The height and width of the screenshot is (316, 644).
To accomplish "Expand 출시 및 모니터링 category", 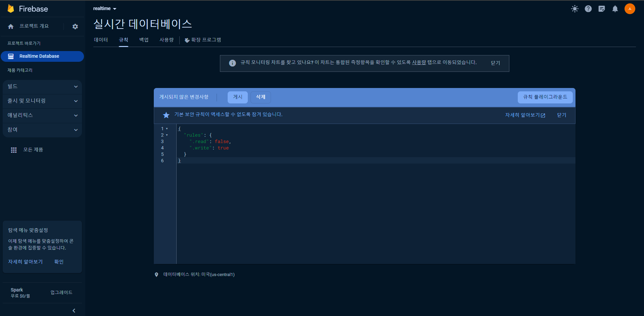I will pyautogui.click(x=42, y=101).
